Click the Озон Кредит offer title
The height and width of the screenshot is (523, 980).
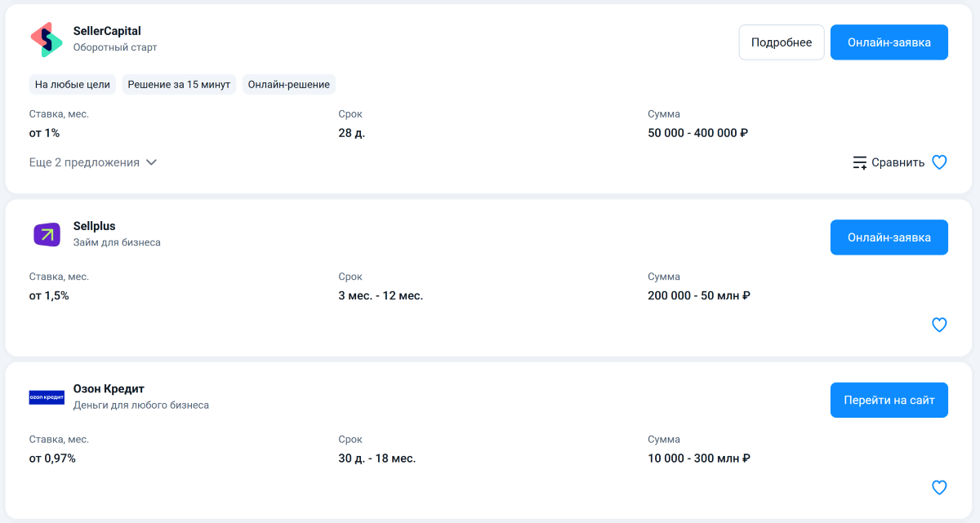[109, 388]
